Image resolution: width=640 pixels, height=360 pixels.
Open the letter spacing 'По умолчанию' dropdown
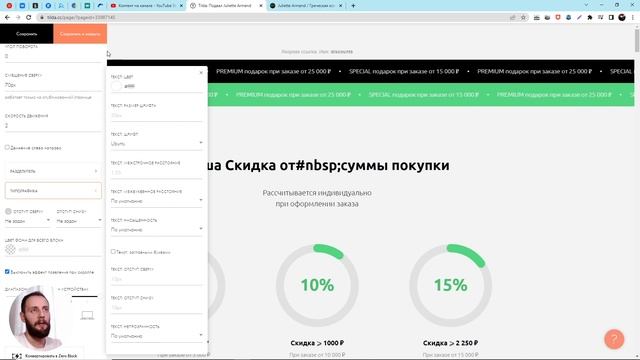tap(157, 201)
